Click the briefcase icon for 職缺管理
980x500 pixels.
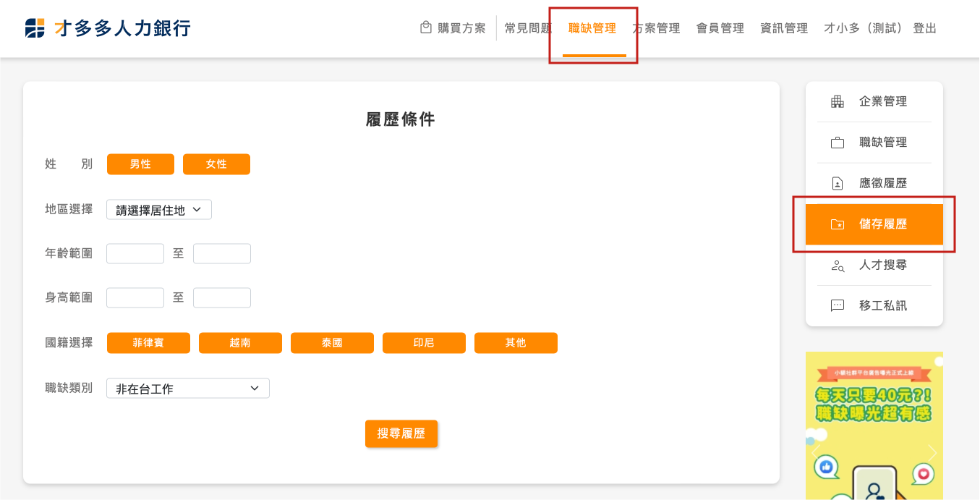(x=838, y=143)
